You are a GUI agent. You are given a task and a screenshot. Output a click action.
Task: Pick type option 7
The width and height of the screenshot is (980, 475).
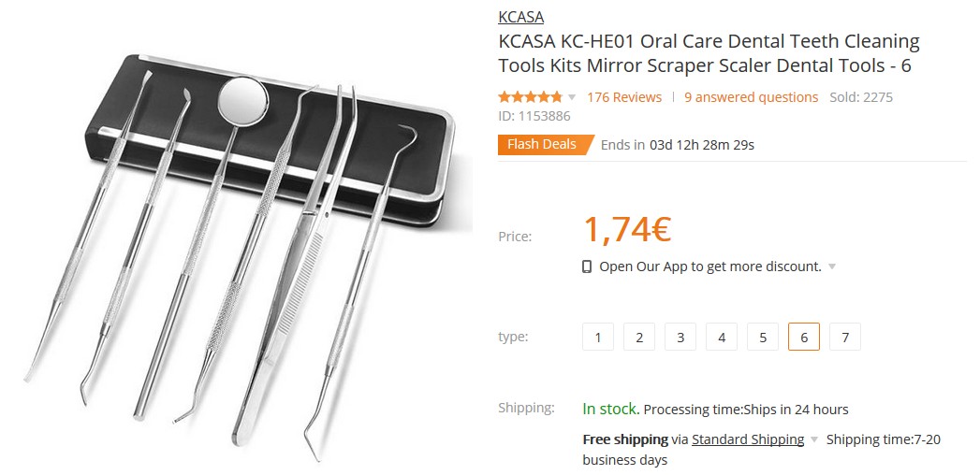click(845, 337)
